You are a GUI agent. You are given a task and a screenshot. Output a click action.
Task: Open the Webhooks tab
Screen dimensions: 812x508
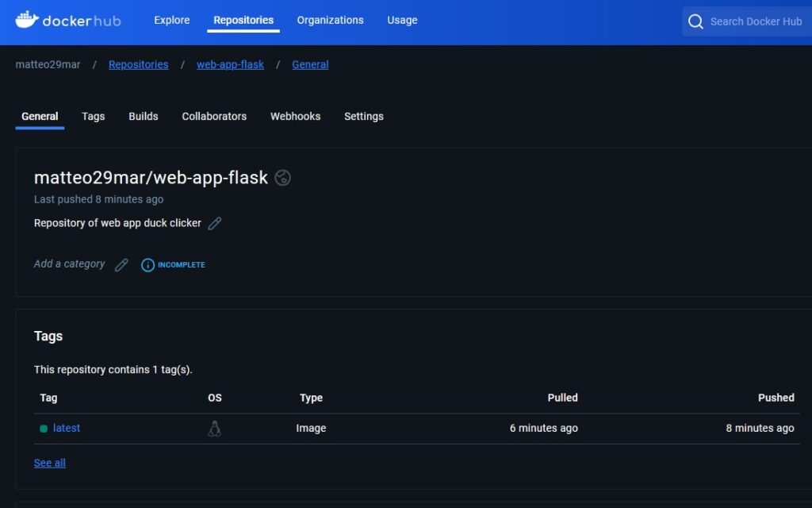295,117
